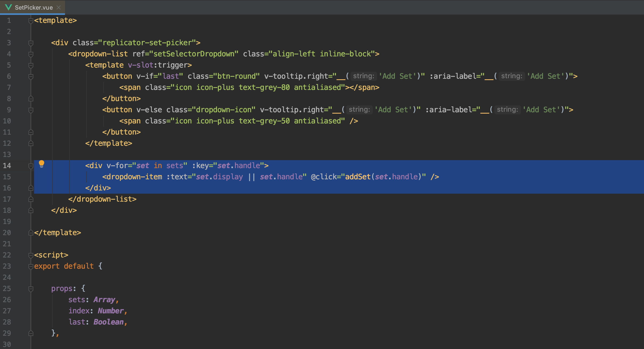Collapse the v-for div block at line 14
Image resolution: width=644 pixels, height=349 pixels.
31,165
